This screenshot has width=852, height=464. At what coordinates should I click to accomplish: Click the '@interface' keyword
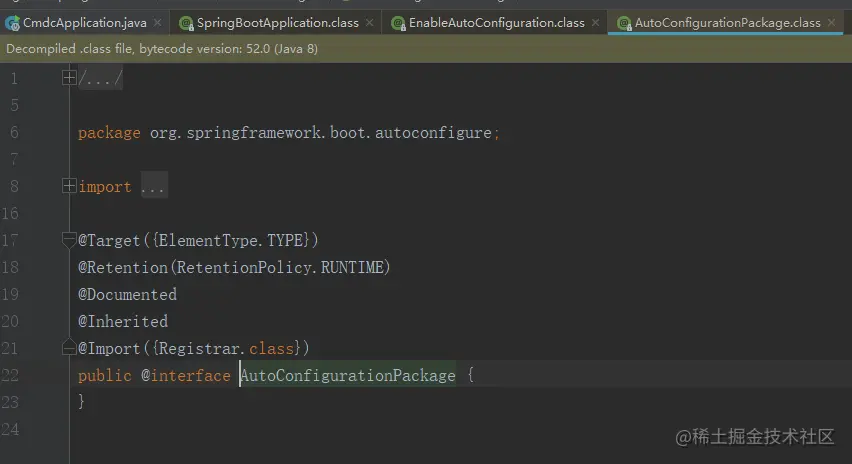click(x=186, y=375)
